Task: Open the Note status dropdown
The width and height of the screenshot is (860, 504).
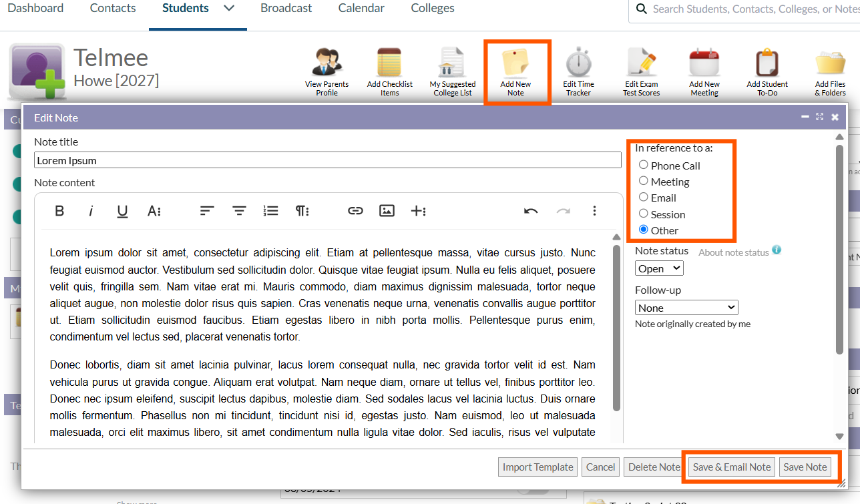Action: point(659,268)
